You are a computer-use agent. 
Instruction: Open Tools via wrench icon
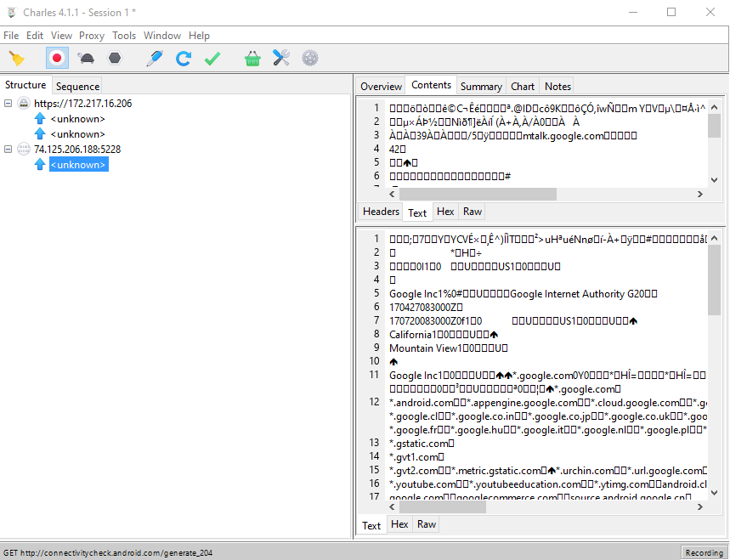[x=281, y=59]
